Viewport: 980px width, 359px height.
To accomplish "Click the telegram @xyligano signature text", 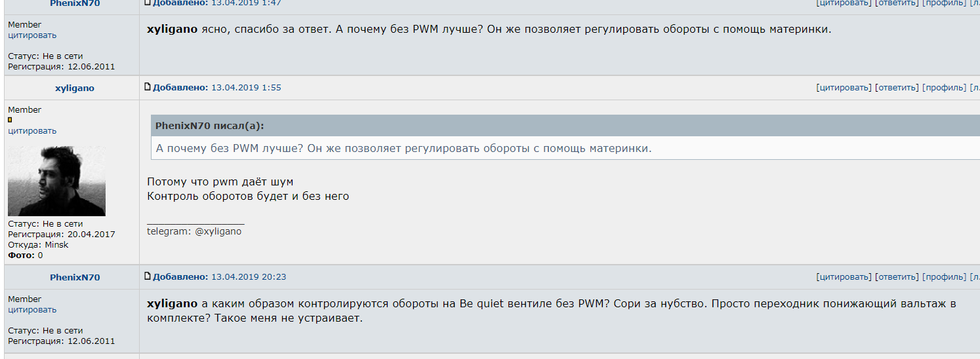I will [194, 231].
